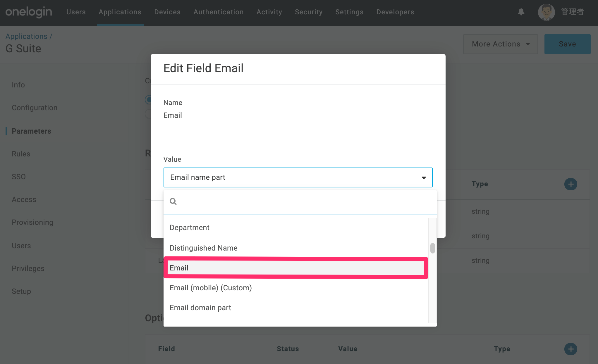
Task: Open the Settings top menu
Action: tap(349, 12)
